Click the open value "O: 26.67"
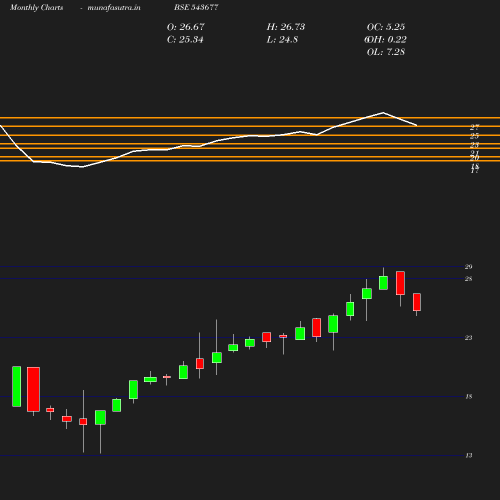This screenshot has width=500, height=500. coord(186,27)
